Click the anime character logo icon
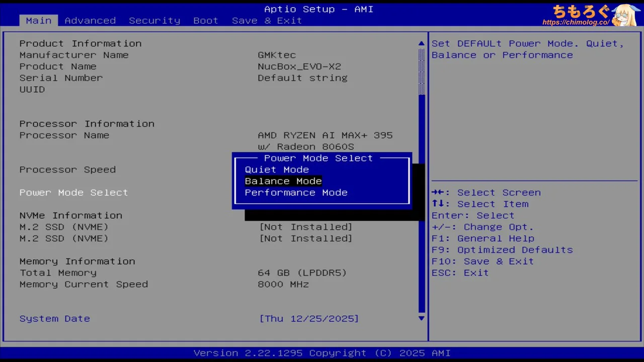Viewport: 644px width, 362px height. (x=626, y=15)
